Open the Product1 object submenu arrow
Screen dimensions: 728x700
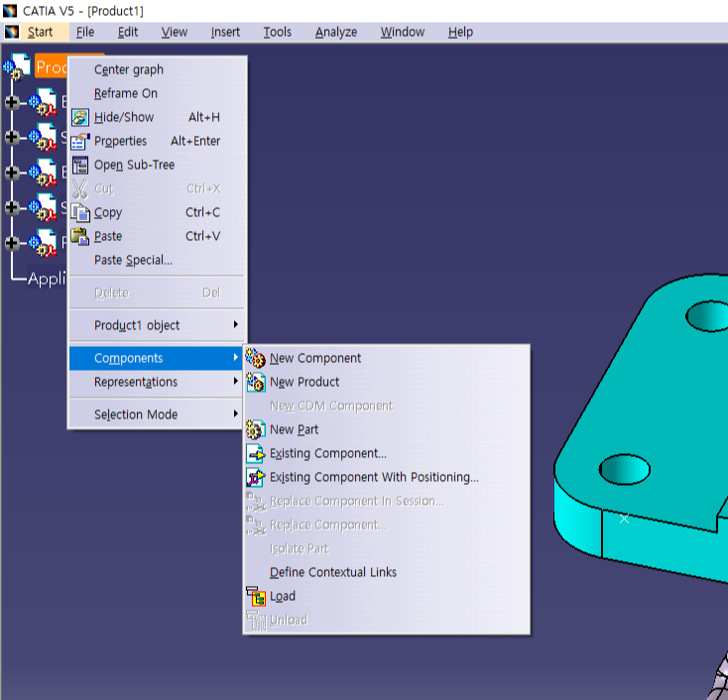pos(236,324)
